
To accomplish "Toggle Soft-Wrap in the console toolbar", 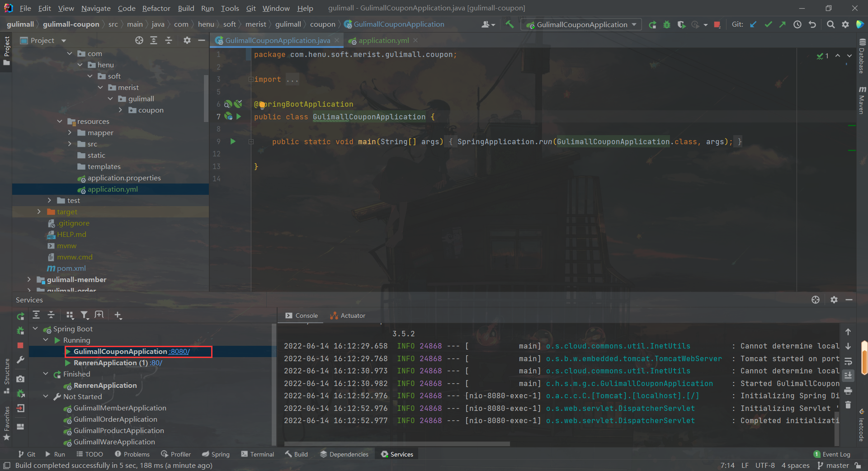I will coord(848,361).
